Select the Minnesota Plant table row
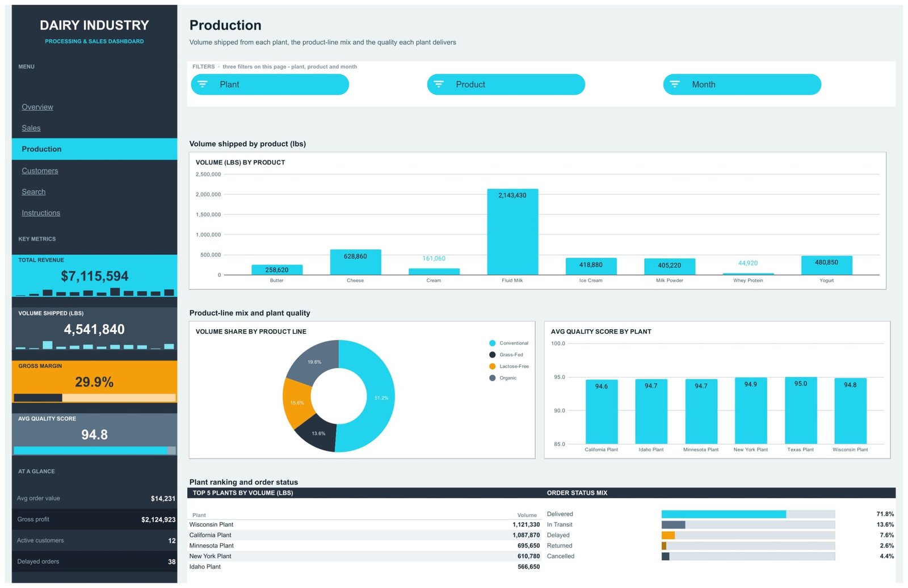This screenshot has width=908, height=588. [x=364, y=546]
